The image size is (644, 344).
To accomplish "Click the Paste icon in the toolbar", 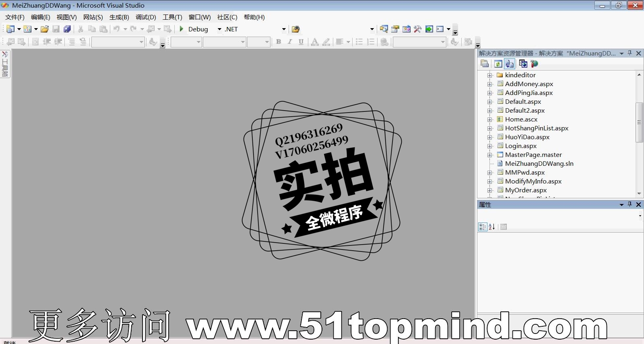I will pos(103,29).
